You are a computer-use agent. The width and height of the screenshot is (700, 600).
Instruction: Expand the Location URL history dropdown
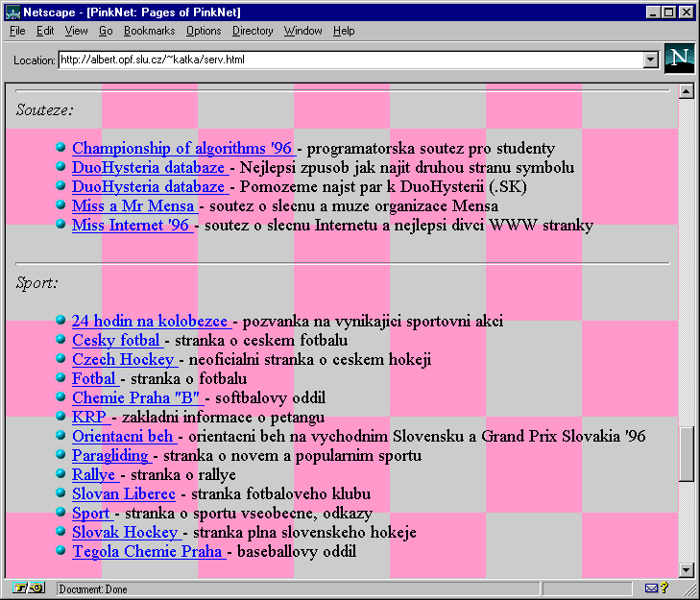[x=651, y=60]
